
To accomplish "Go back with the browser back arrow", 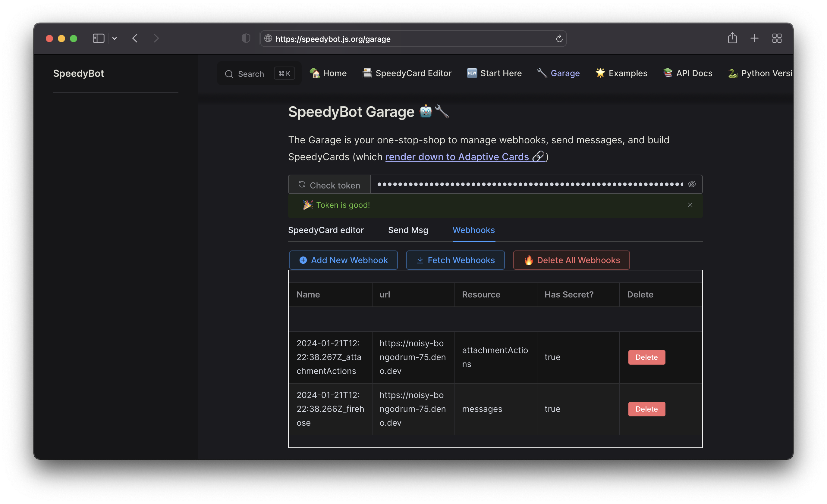I will click(x=135, y=38).
